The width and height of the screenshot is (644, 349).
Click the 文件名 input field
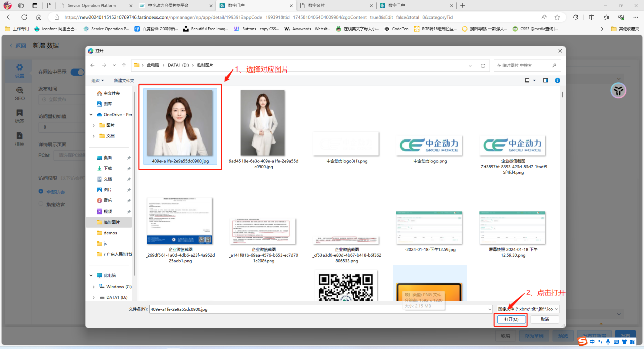pos(320,309)
